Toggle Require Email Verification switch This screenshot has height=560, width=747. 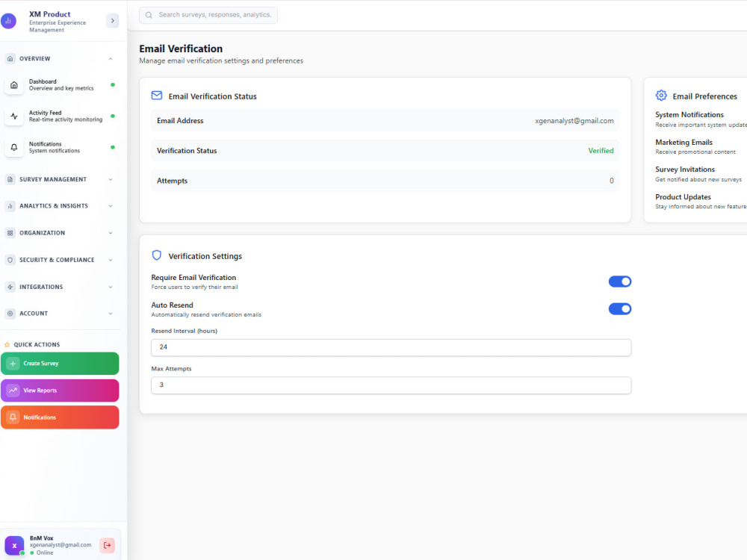(620, 281)
